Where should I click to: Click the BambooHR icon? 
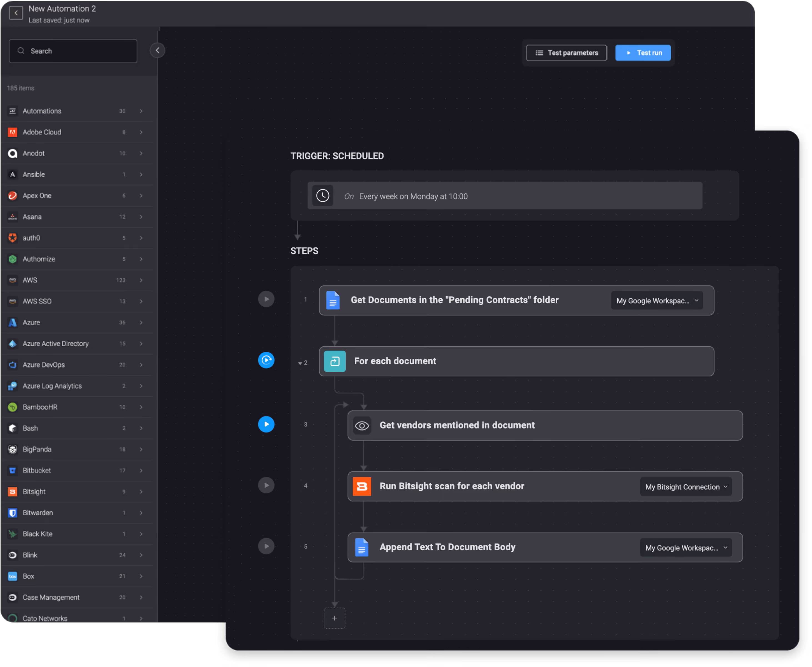coord(13,407)
